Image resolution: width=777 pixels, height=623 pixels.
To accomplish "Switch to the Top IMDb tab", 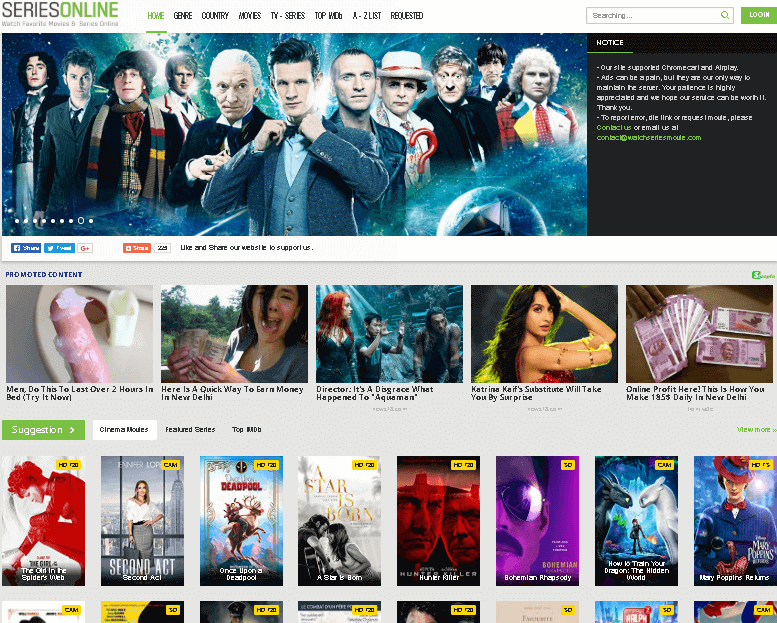I will pyautogui.click(x=246, y=430).
